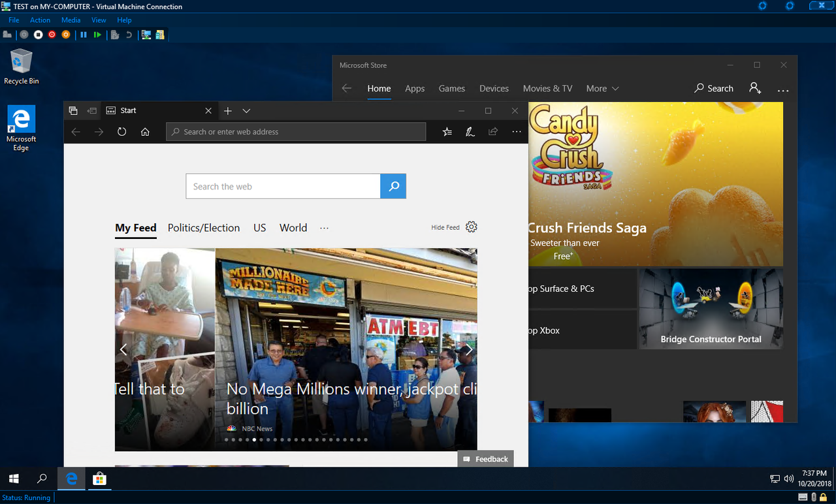Click the Edge back arrow
This screenshot has width=836, height=504.
76,132
